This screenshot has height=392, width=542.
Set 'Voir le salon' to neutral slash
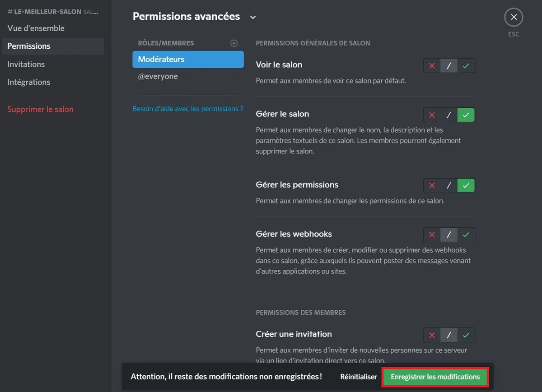(449, 66)
